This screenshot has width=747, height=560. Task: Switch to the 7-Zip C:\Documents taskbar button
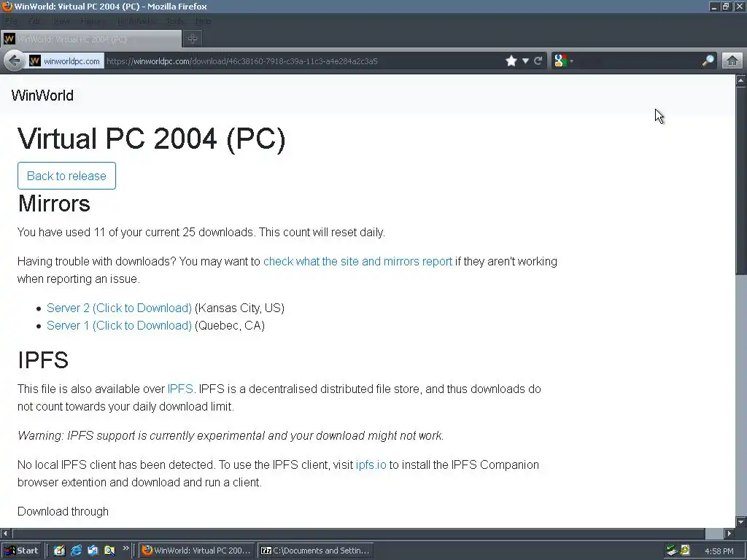(315, 551)
